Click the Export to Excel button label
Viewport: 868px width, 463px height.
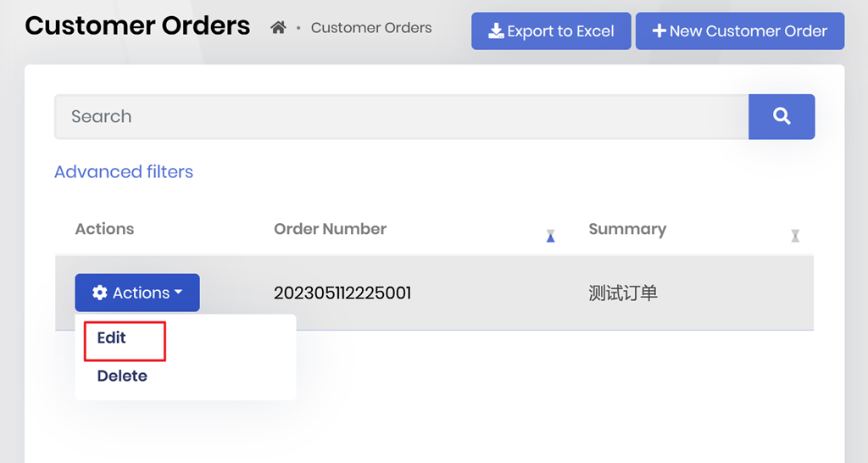(560, 31)
